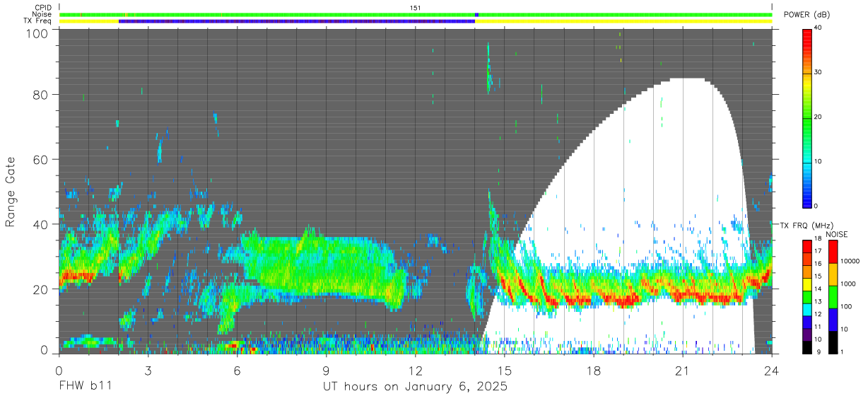Click the '3' tick on UT hours axis

click(x=148, y=371)
